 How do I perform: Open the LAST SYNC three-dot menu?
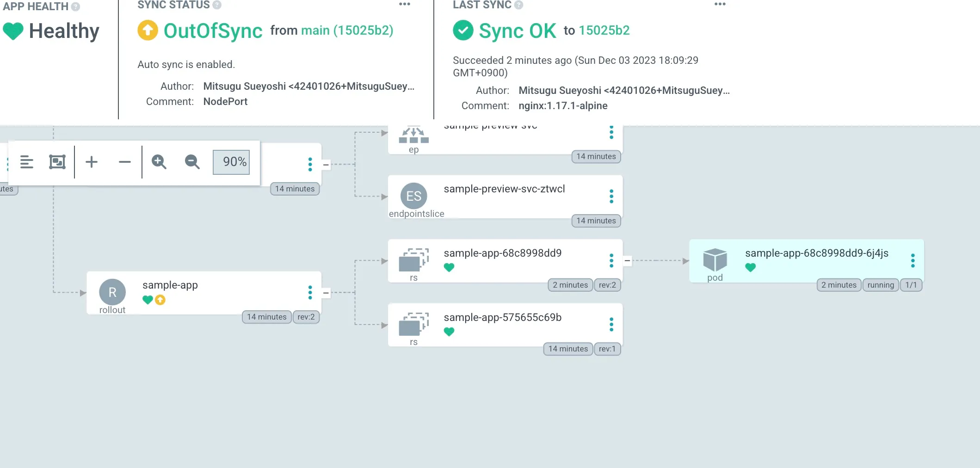click(x=720, y=4)
